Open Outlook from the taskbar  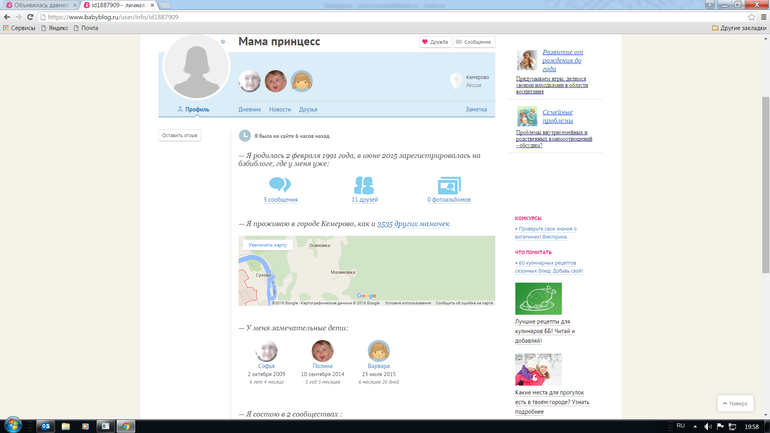point(45,426)
